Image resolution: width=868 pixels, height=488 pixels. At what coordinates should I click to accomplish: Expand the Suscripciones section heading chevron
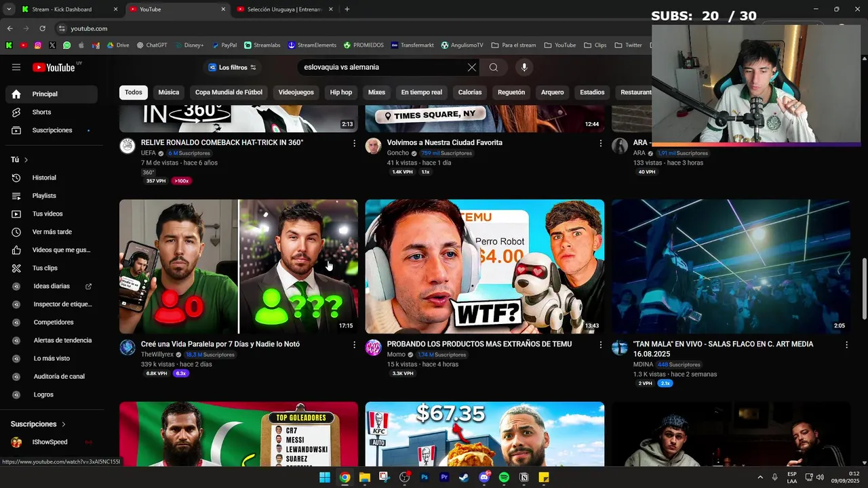click(x=64, y=424)
